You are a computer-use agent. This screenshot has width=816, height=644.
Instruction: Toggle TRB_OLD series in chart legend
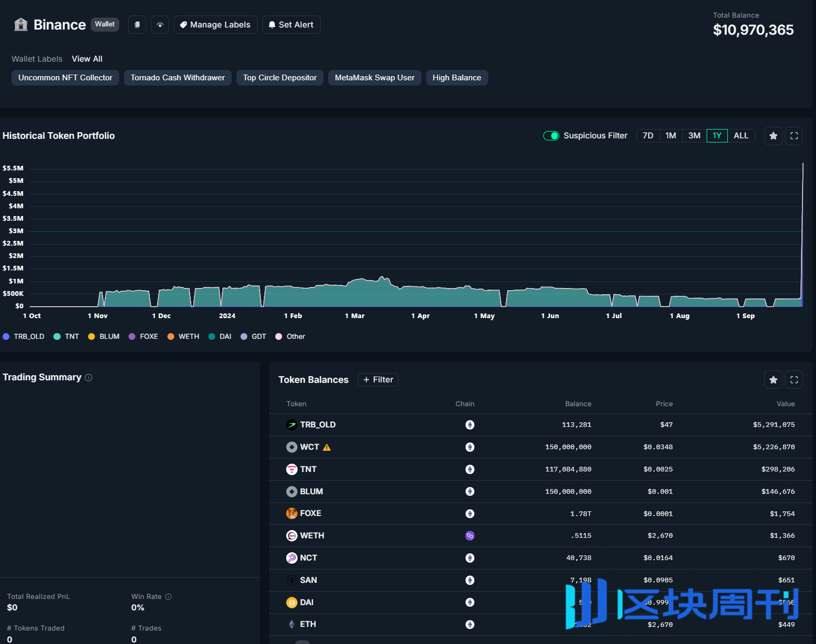pyautogui.click(x=23, y=336)
